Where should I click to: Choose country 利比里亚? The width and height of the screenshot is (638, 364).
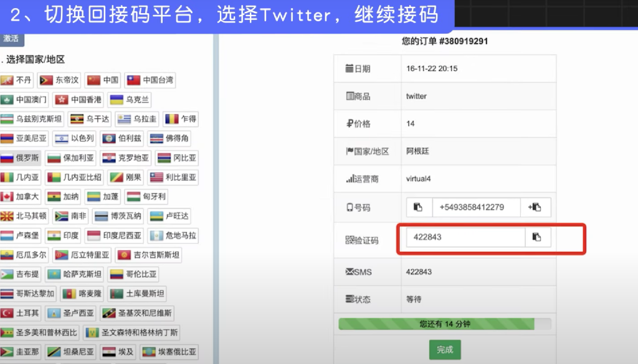(x=173, y=177)
